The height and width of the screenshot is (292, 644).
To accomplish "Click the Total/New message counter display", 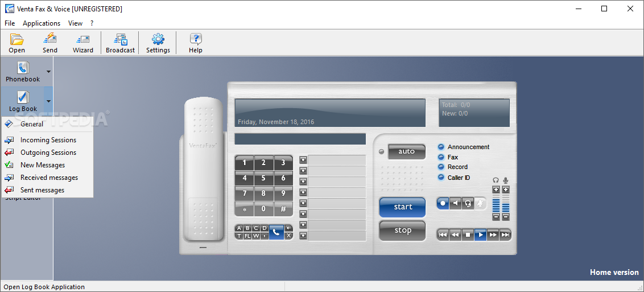I will (x=474, y=113).
